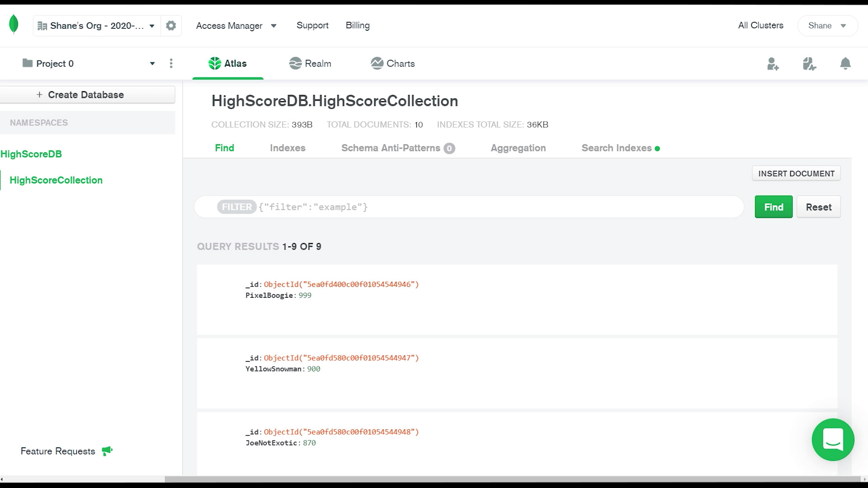Click the invite user icon
868x488 pixels.
[773, 64]
